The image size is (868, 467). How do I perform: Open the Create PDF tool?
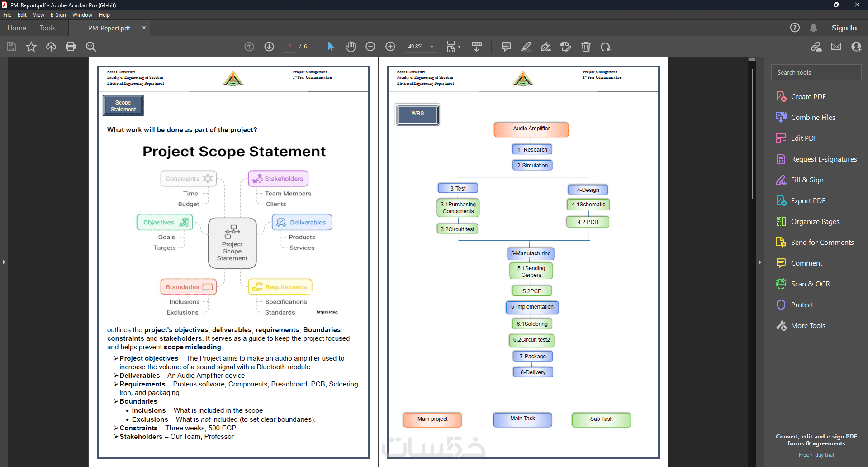[x=808, y=97]
